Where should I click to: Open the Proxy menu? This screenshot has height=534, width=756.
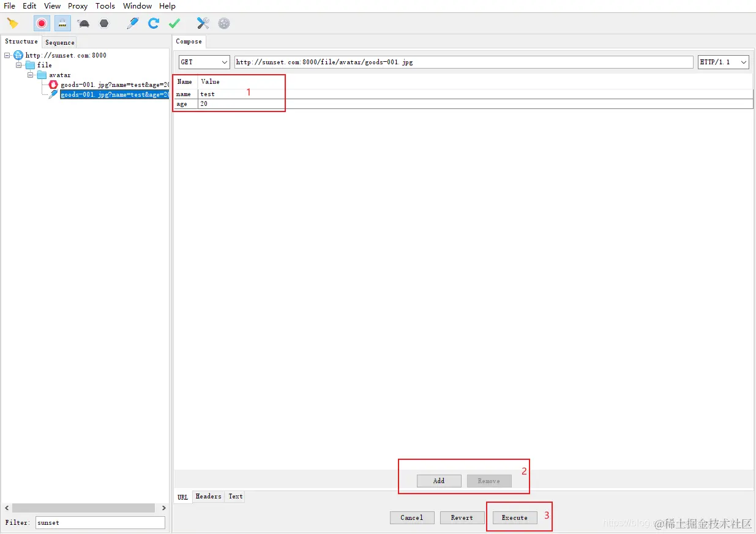pyautogui.click(x=78, y=6)
